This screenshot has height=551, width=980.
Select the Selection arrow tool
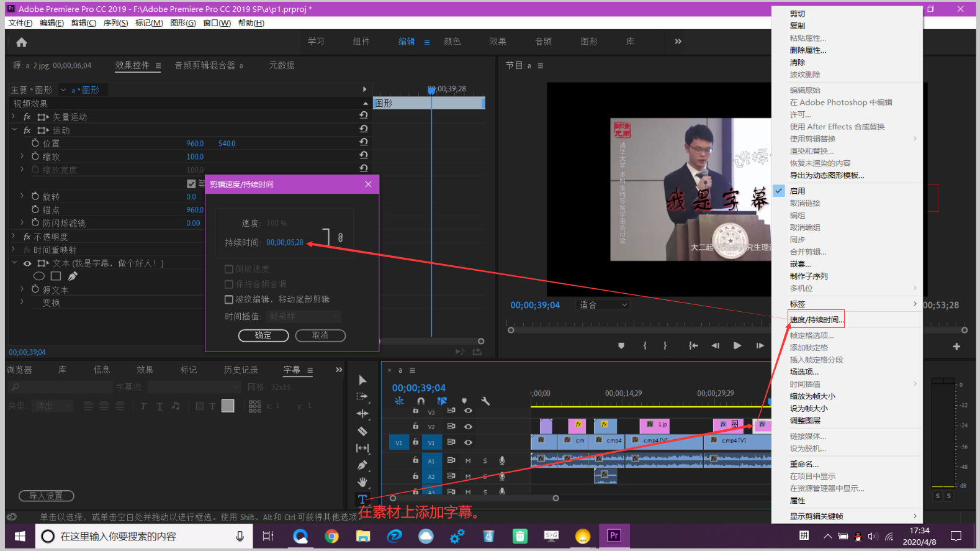point(363,380)
